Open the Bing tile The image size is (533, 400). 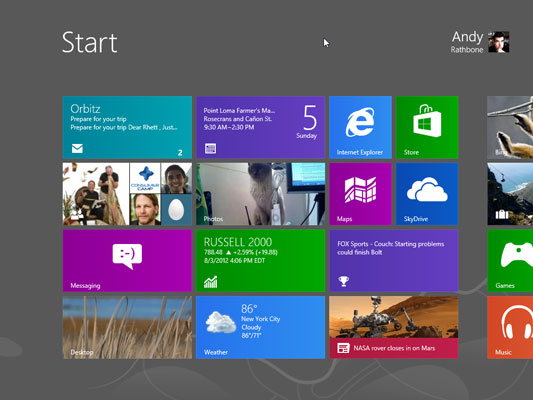pos(510,127)
